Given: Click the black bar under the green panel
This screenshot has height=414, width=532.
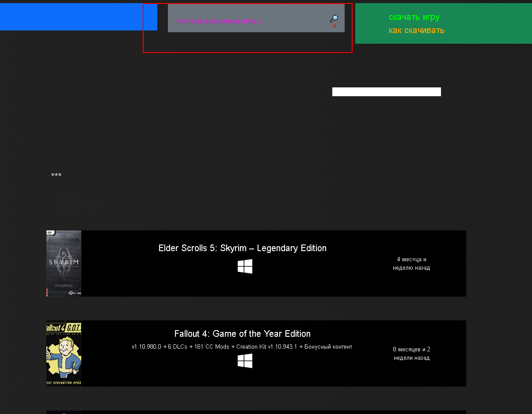Looking at the screenshot, I should [386, 92].
